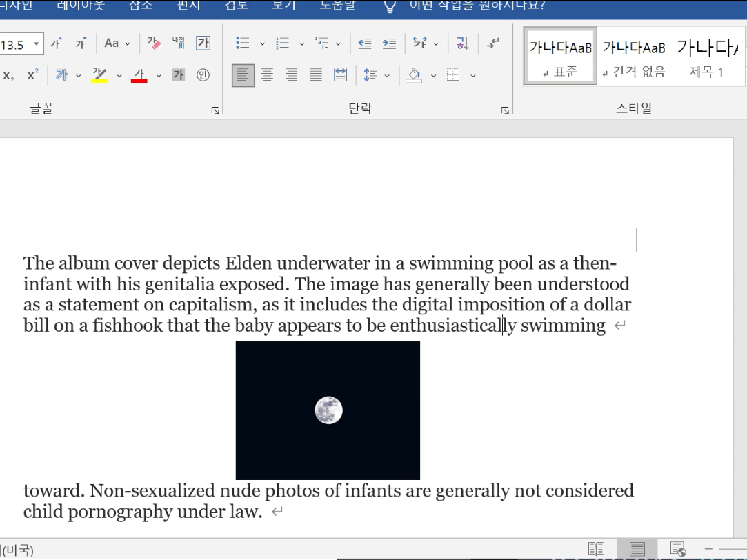Apply numbered list
Image resolution: width=747 pixels, height=560 pixels.
point(282,43)
